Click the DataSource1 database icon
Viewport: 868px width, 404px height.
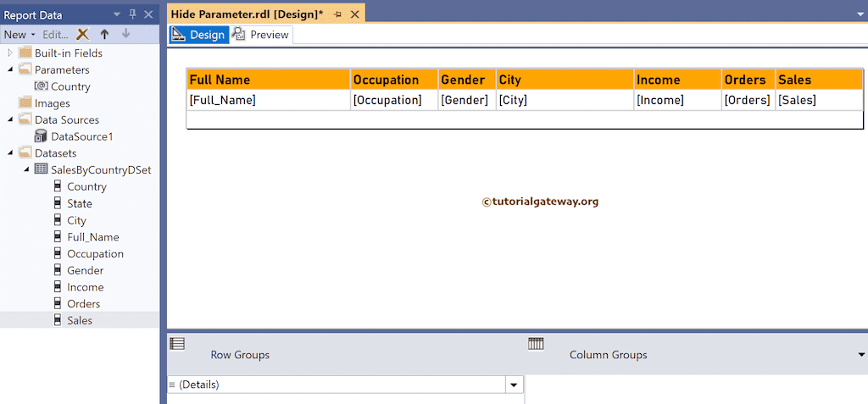click(41, 136)
